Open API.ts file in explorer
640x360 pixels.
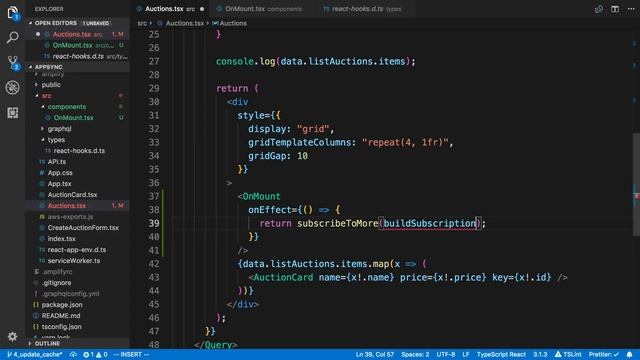coord(57,162)
